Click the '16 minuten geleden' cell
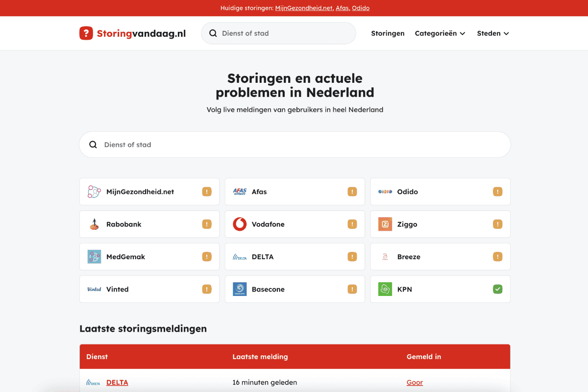Image resolution: width=588 pixels, height=392 pixels. [x=265, y=383]
